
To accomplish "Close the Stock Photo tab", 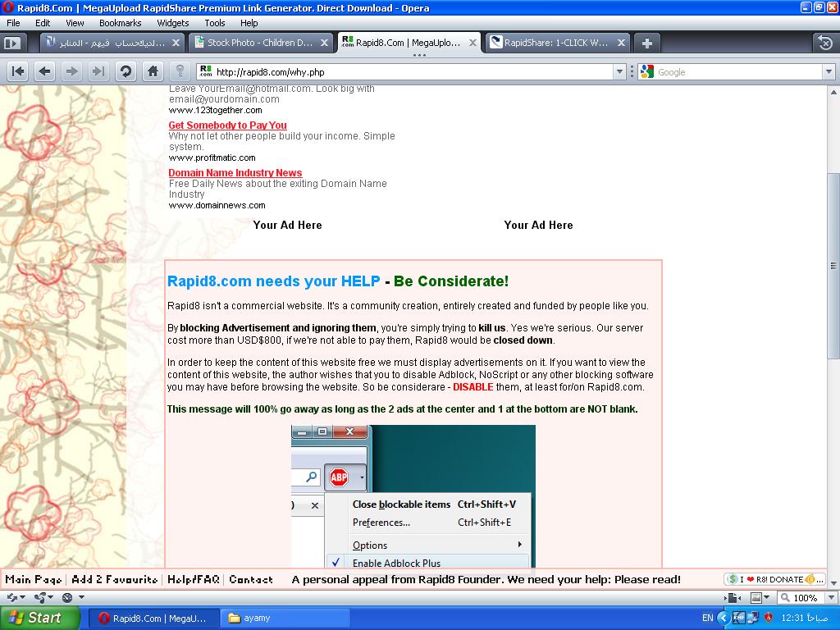I will click(x=324, y=43).
